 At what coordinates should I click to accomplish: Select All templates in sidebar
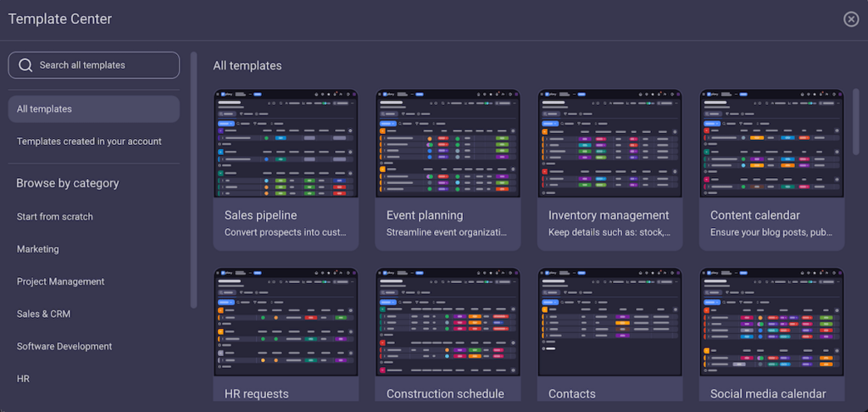point(93,109)
